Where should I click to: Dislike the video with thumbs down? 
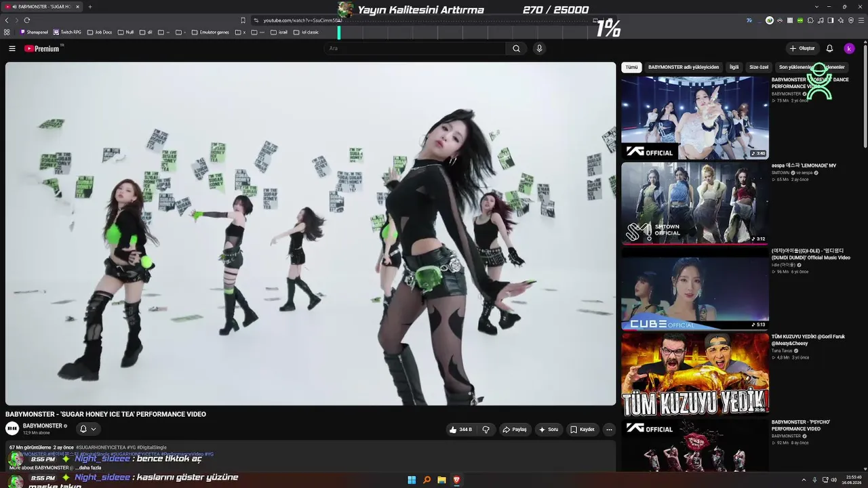pos(486,429)
